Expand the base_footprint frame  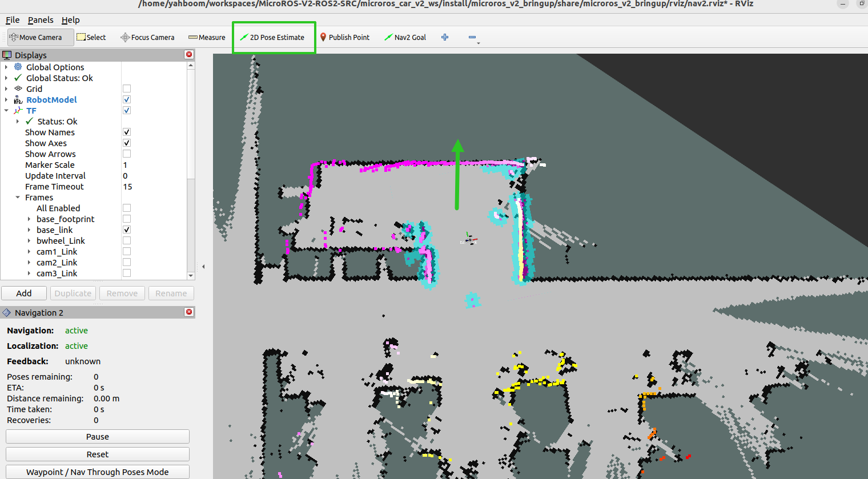click(29, 219)
